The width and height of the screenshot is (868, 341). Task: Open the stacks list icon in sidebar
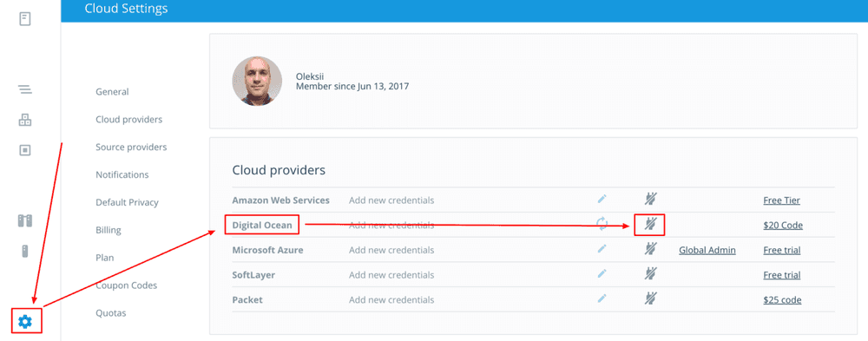pyautogui.click(x=25, y=89)
